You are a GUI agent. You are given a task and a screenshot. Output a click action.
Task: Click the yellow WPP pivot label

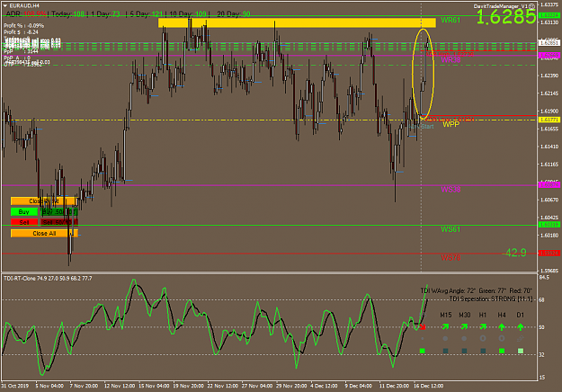pyautogui.click(x=450, y=124)
